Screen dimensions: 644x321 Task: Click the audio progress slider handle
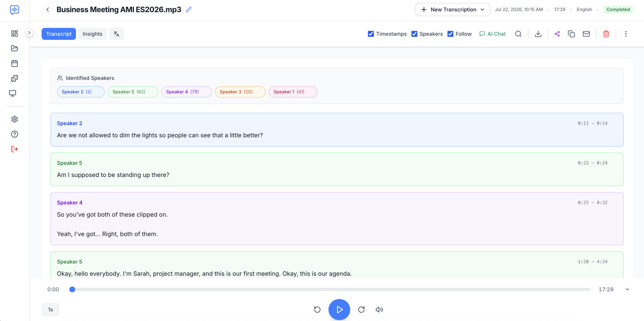click(72, 289)
